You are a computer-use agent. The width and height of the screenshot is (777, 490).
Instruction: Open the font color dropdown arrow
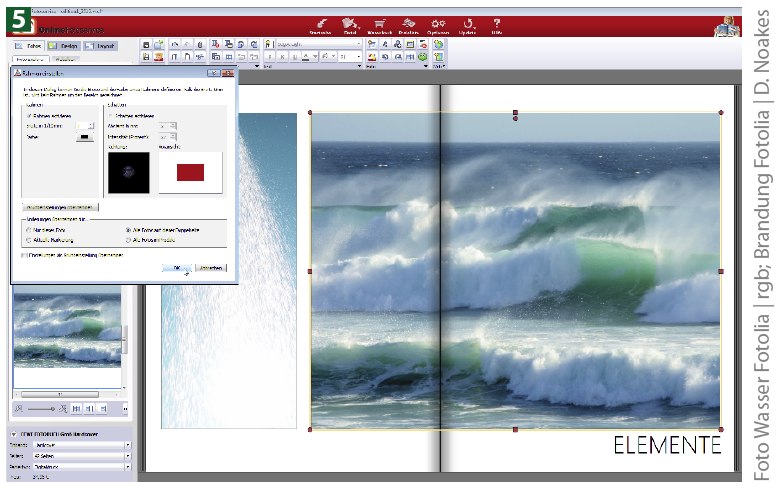point(315,56)
